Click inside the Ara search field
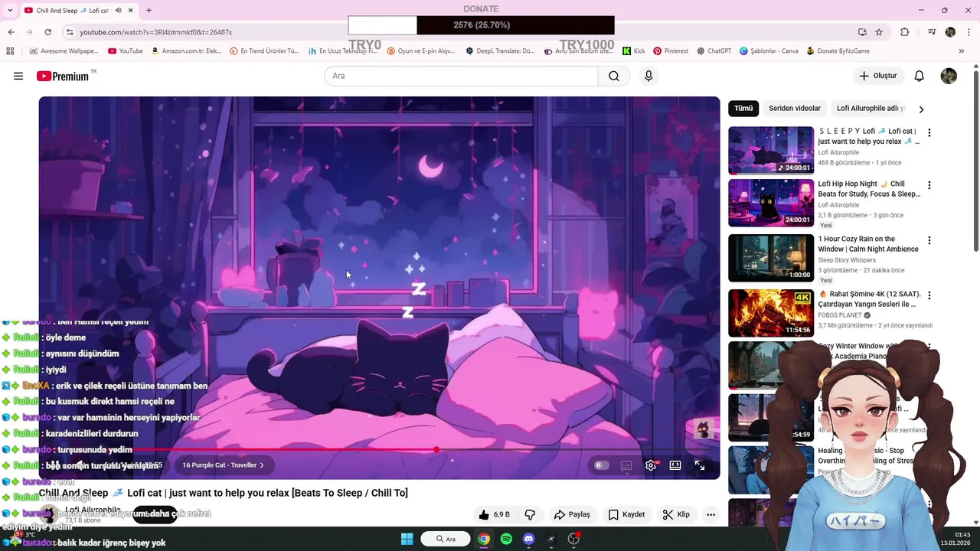 click(461, 76)
